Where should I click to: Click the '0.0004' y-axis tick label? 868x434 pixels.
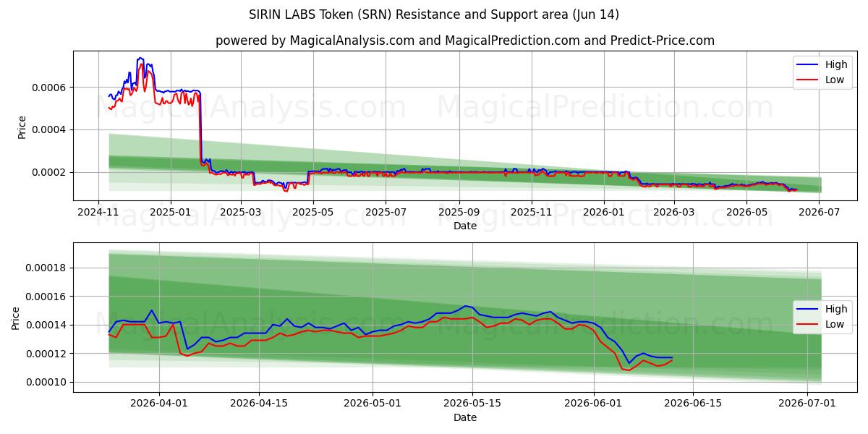50,130
